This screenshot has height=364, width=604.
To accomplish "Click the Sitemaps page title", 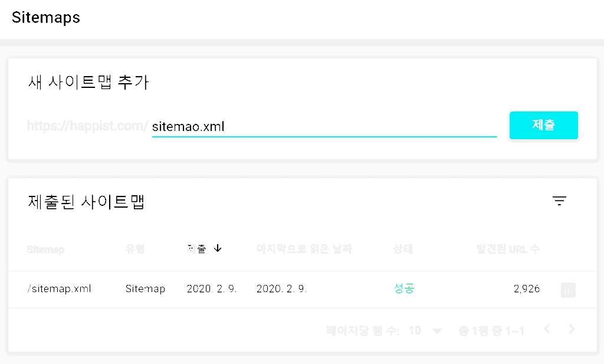I will (x=46, y=17).
